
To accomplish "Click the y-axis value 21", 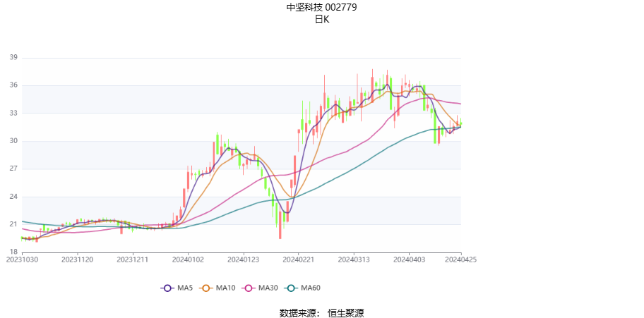I will tap(13, 224).
